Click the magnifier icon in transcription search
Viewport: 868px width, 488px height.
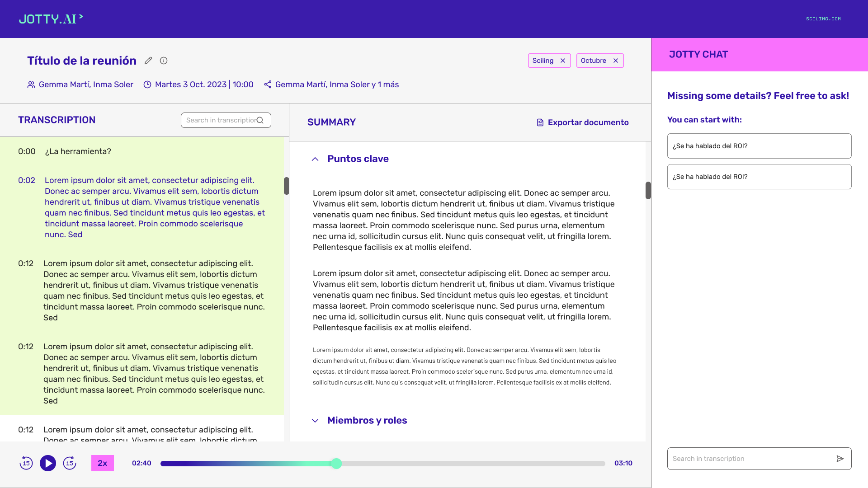[260, 120]
